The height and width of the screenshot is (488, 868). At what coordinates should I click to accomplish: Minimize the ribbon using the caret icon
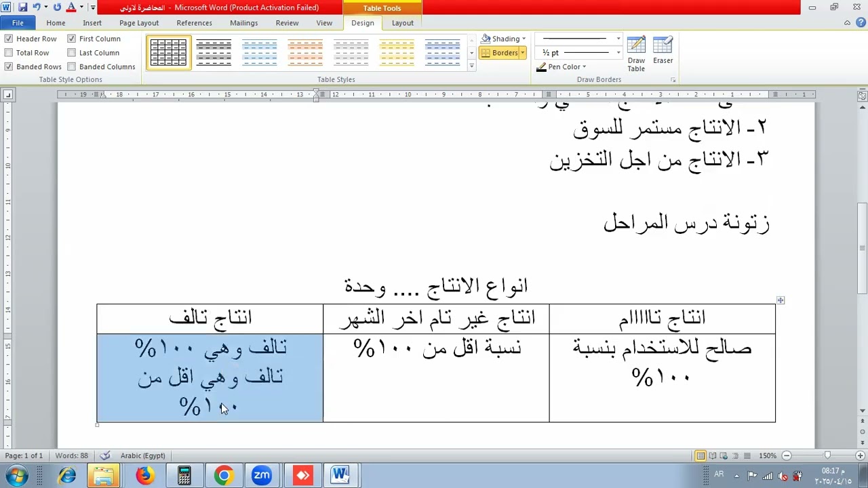pyautogui.click(x=847, y=23)
